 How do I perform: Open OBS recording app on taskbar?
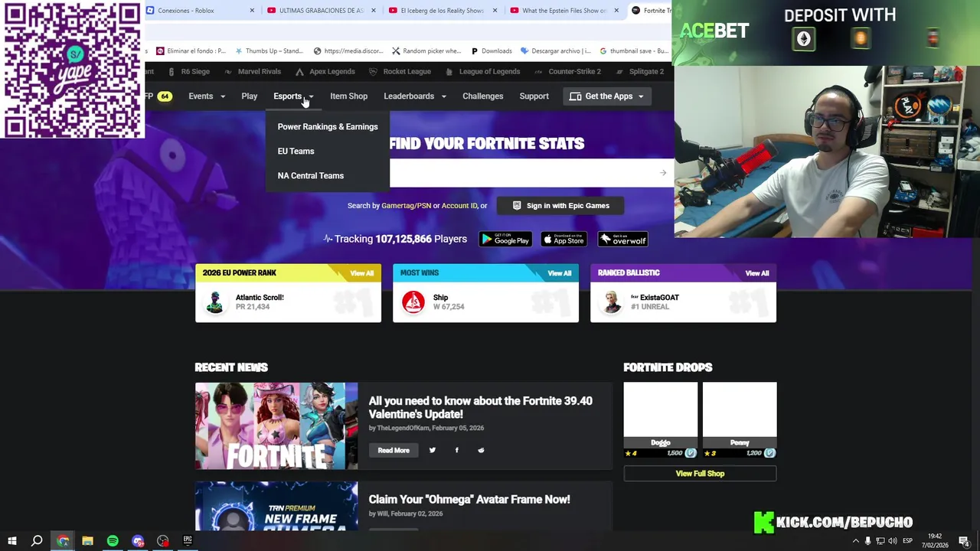coord(163,541)
